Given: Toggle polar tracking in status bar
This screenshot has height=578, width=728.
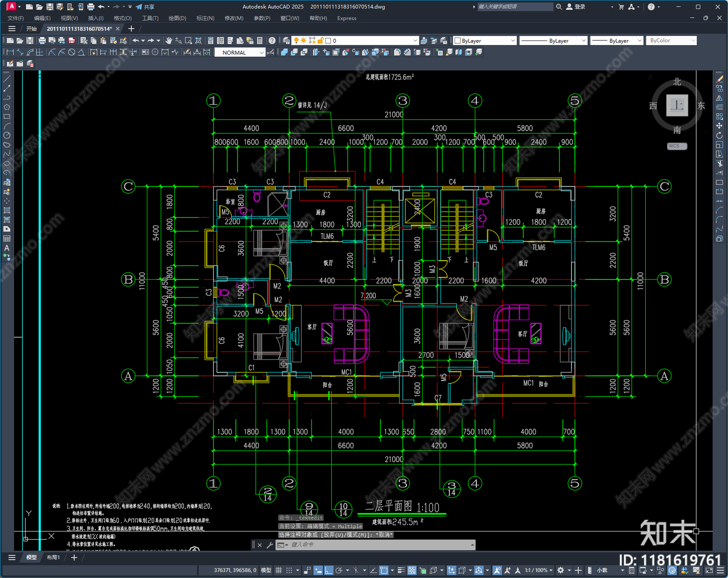Looking at the screenshot, I should point(339,570).
